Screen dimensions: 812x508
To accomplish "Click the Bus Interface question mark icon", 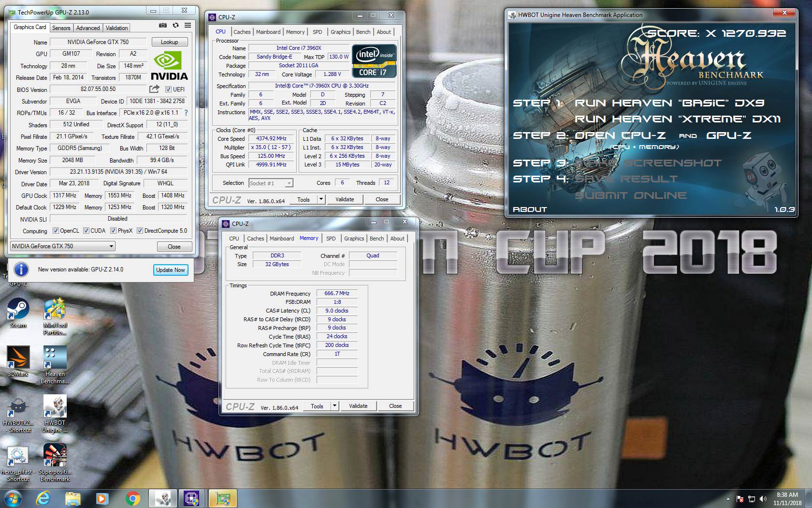I will pos(186,113).
